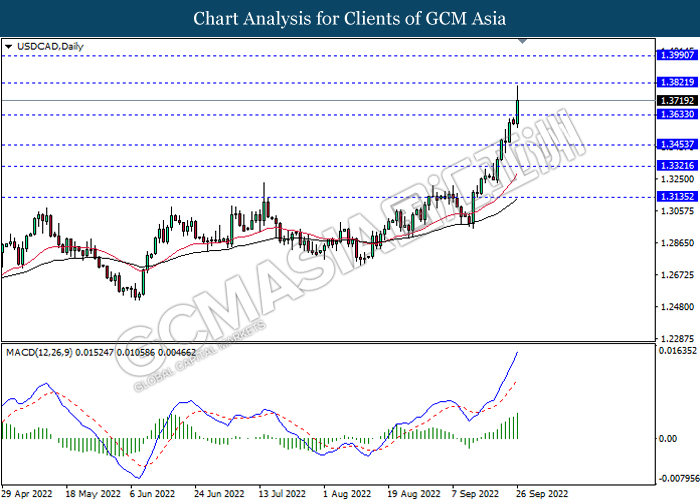Select the 1.36330 price level label

pos(677,114)
